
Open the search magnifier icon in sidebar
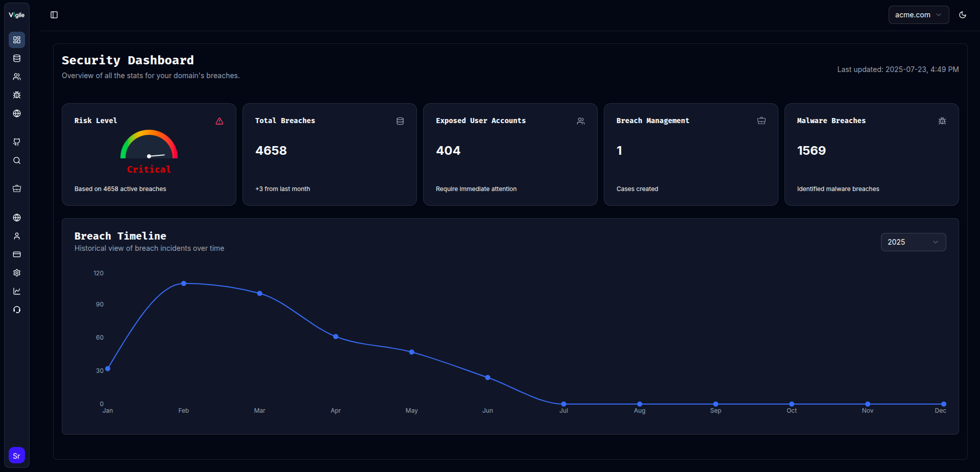(17, 160)
